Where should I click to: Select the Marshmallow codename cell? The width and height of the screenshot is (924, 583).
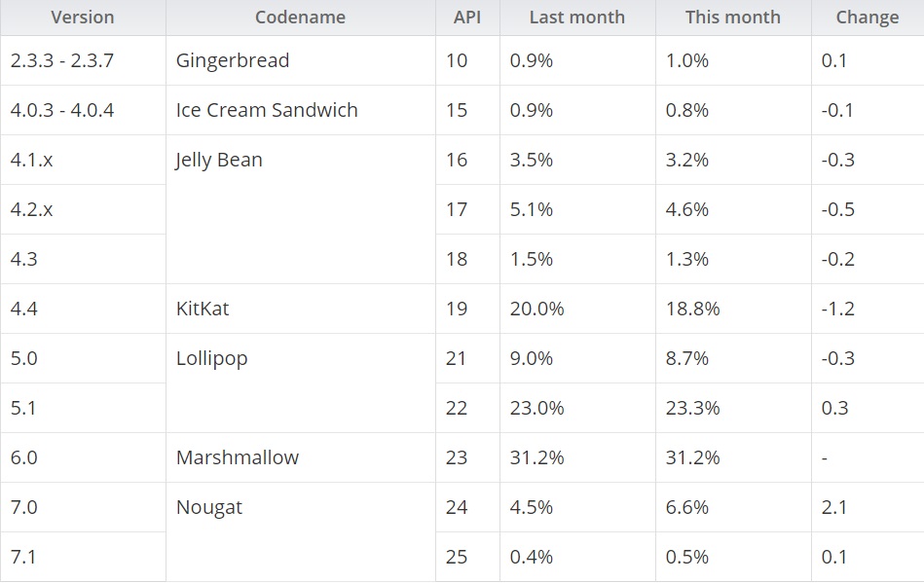pos(301,457)
